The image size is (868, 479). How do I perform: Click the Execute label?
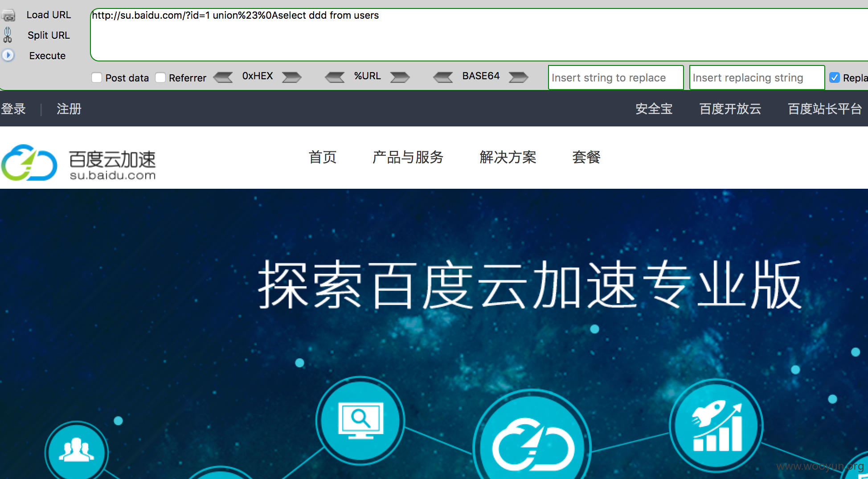(47, 56)
